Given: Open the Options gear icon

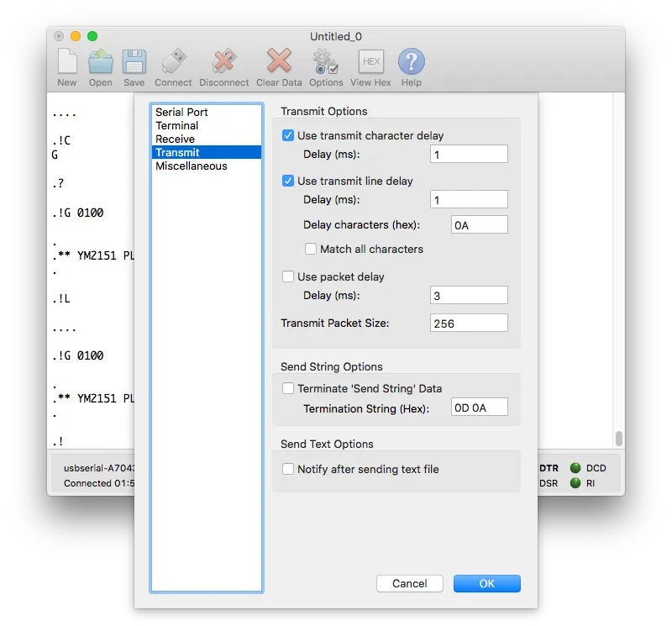Looking at the screenshot, I should pyautogui.click(x=326, y=61).
